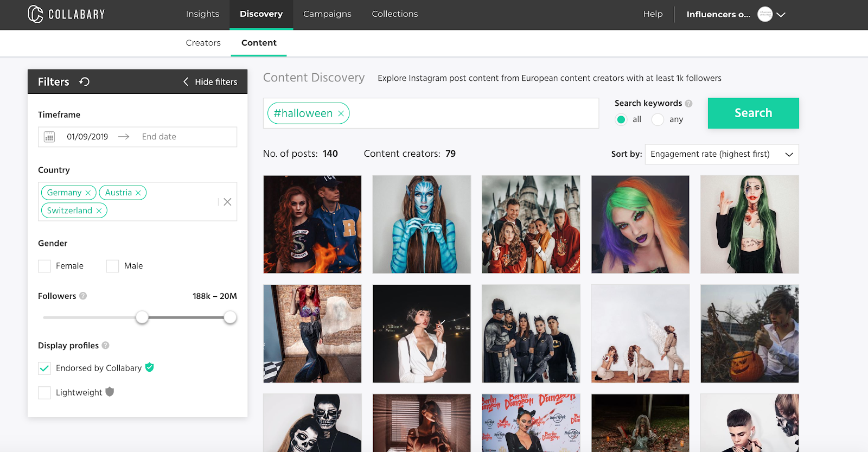
Task: Select the 'all' keywords radio button
Action: 621,119
